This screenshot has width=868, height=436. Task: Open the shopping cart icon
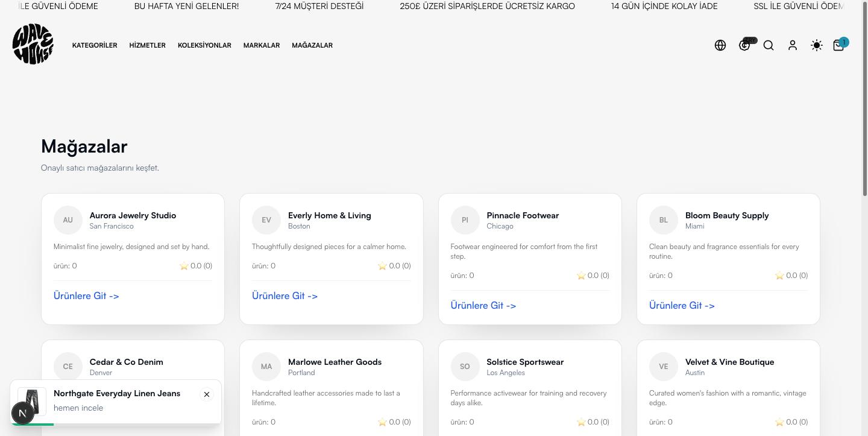(x=838, y=45)
